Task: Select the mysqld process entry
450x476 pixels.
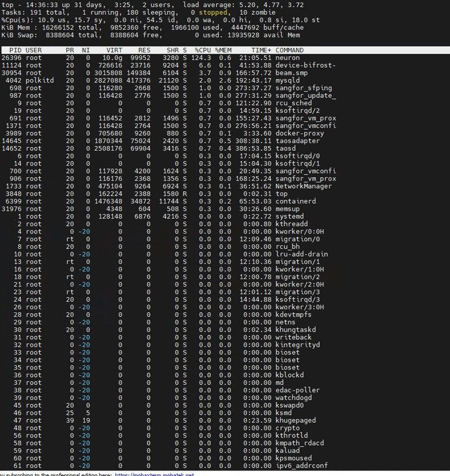Action: tap(287, 80)
